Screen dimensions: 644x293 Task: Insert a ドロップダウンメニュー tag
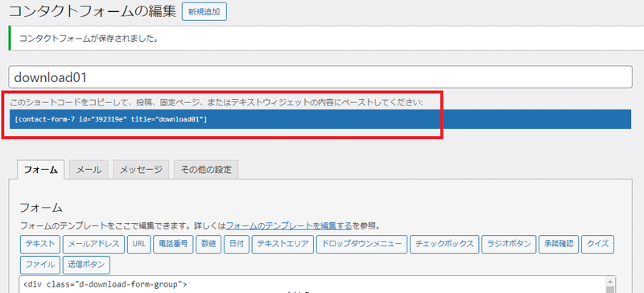[x=361, y=244]
